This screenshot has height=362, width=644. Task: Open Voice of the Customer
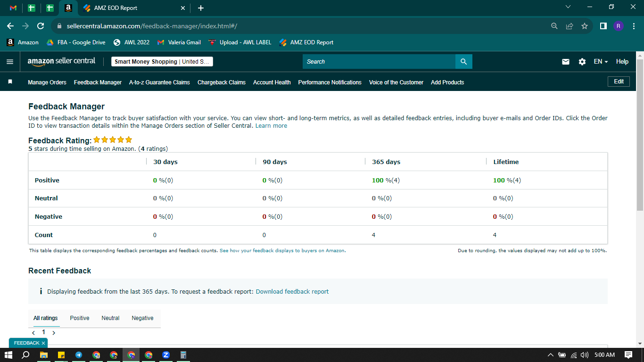[x=396, y=82]
